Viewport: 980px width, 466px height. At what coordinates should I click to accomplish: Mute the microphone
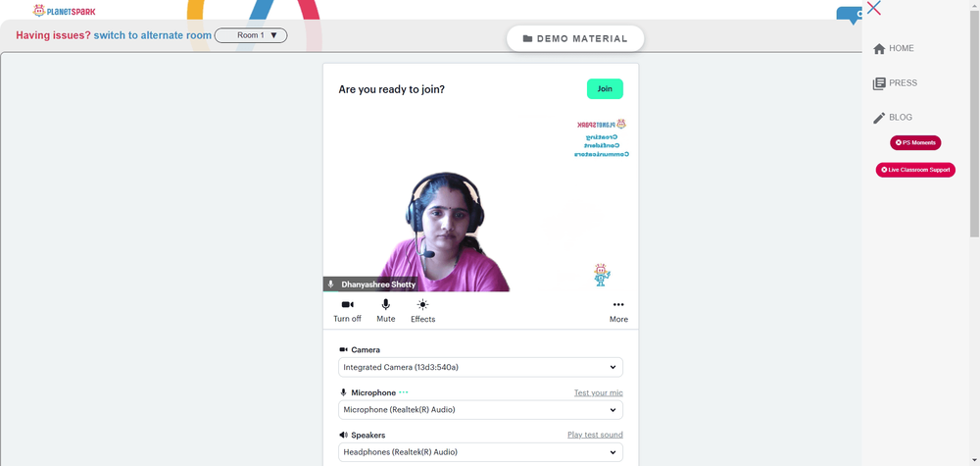pos(385,311)
